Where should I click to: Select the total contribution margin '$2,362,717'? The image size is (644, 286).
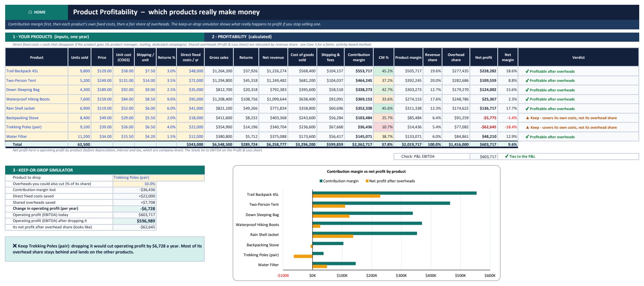[359, 145]
